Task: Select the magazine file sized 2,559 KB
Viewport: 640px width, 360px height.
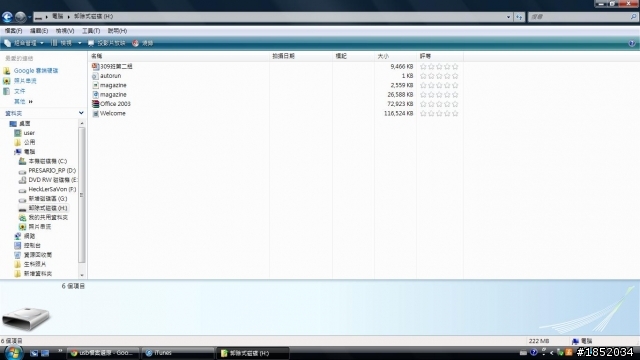Action: point(109,85)
